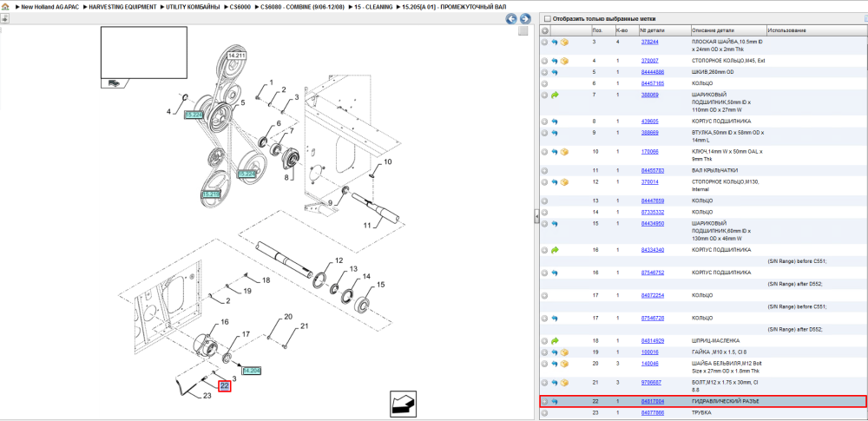
Task: Add part 378244 using its plus icon
Action: point(545,42)
